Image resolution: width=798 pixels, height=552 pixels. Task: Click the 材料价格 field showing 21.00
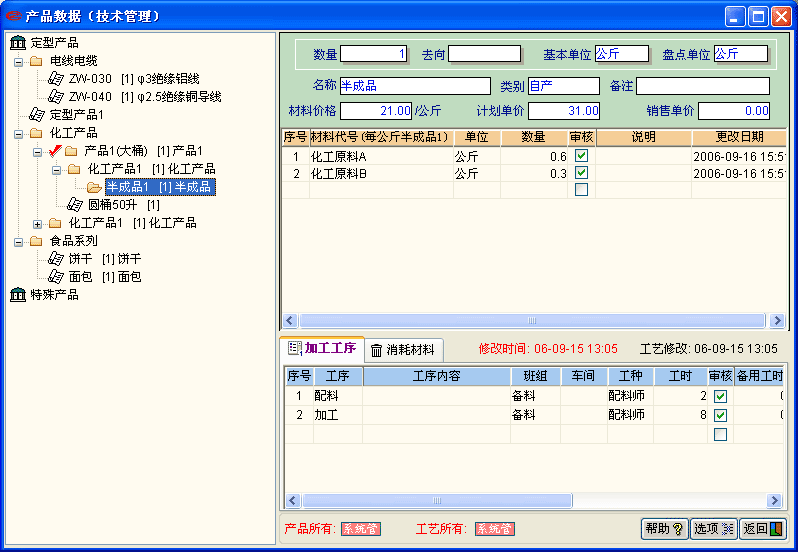(x=376, y=111)
